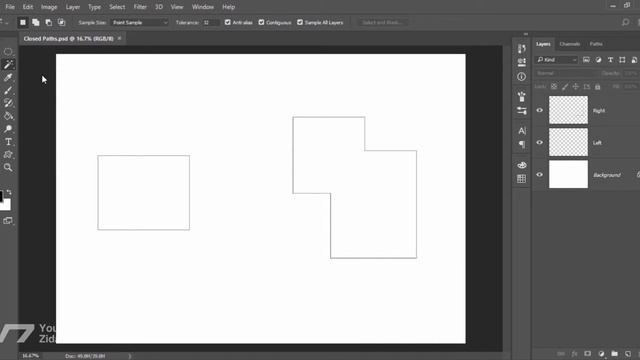This screenshot has height=360, width=640.
Task: Open the Properties panel icon
Action: pyautogui.click(x=522, y=62)
